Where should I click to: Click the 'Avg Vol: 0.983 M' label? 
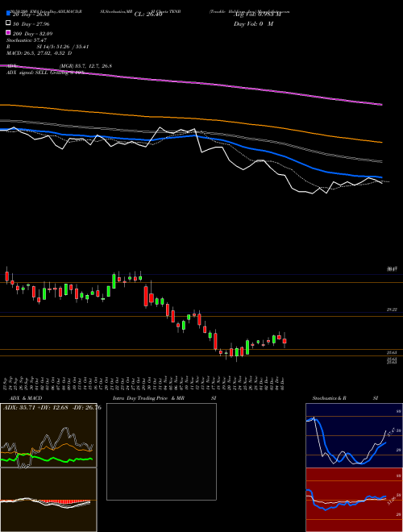coord(258,15)
